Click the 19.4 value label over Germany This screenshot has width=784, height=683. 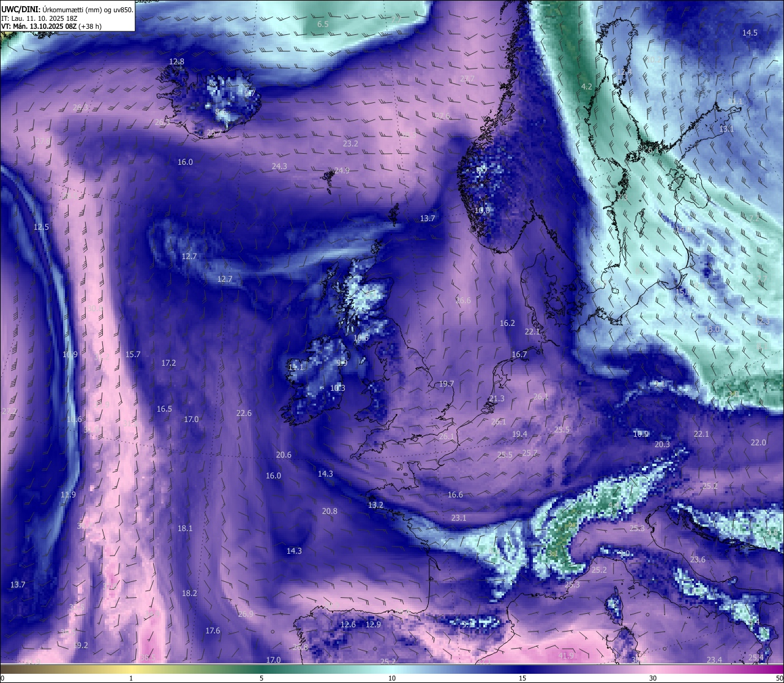pos(519,434)
